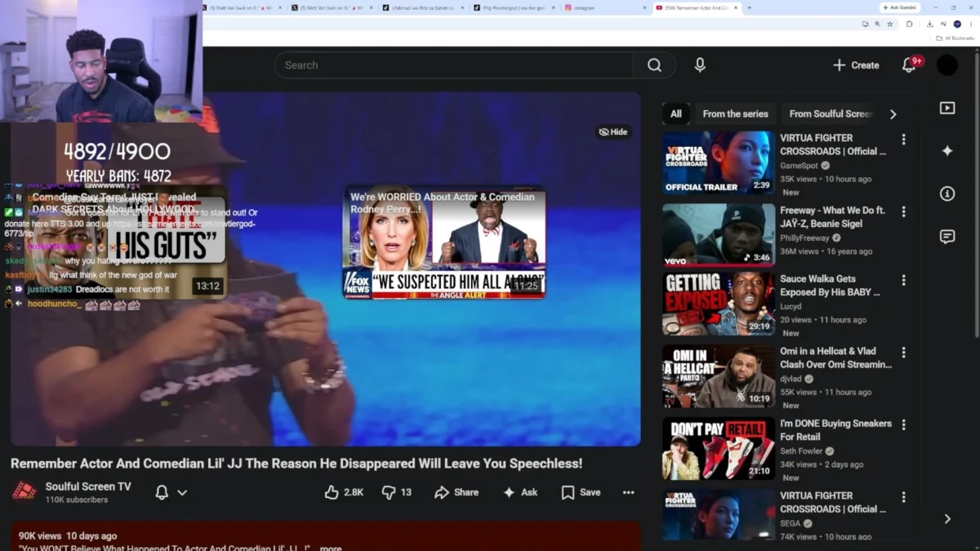Open VIRTUA FIGHTER CROSSROADS GameSpot thumbnail

[719, 162]
